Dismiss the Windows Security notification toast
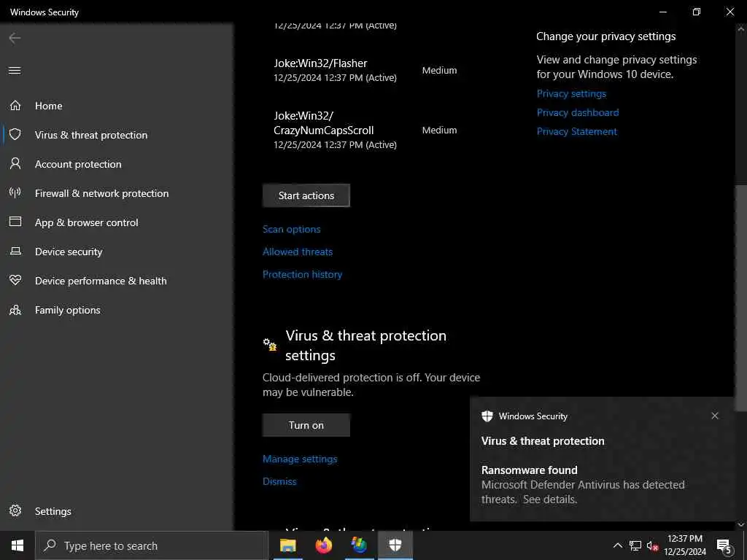Viewport: 747px width, 560px height. (715, 416)
